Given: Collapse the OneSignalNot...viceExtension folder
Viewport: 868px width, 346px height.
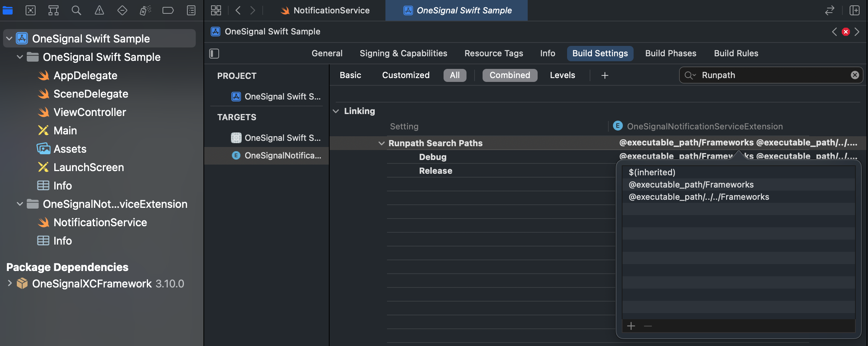Looking at the screenshot, I should pos(20,204).
